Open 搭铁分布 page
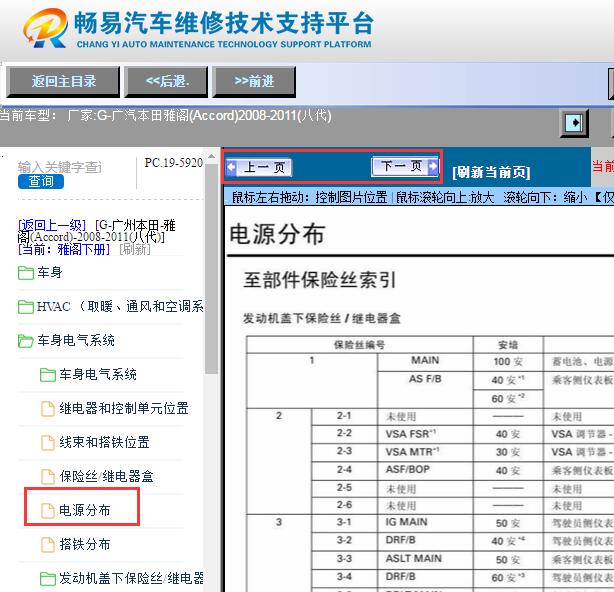The height and width of the screenshot is (592, 614). [85, 544]
